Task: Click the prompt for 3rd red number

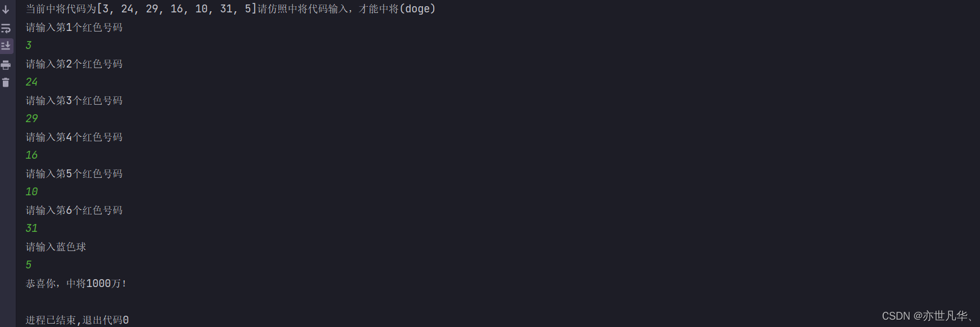Action: click(74, 101)
